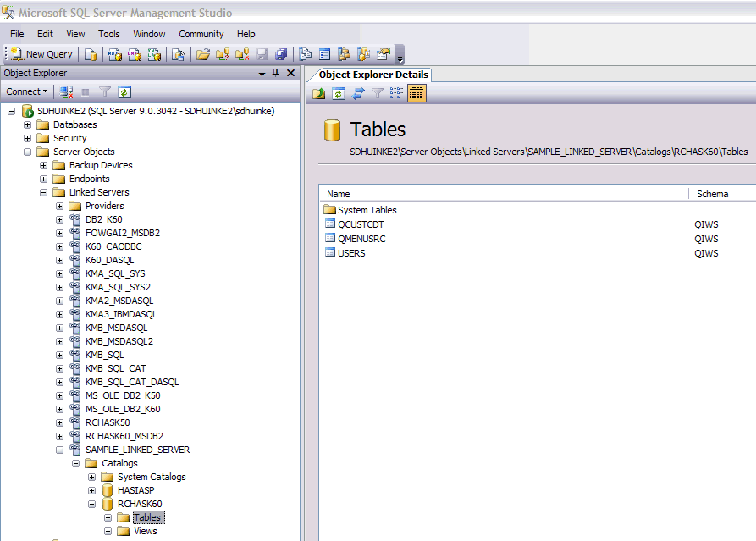Open the File menu
The height and width of the screenshot is (541, 756).
(17, 34)
